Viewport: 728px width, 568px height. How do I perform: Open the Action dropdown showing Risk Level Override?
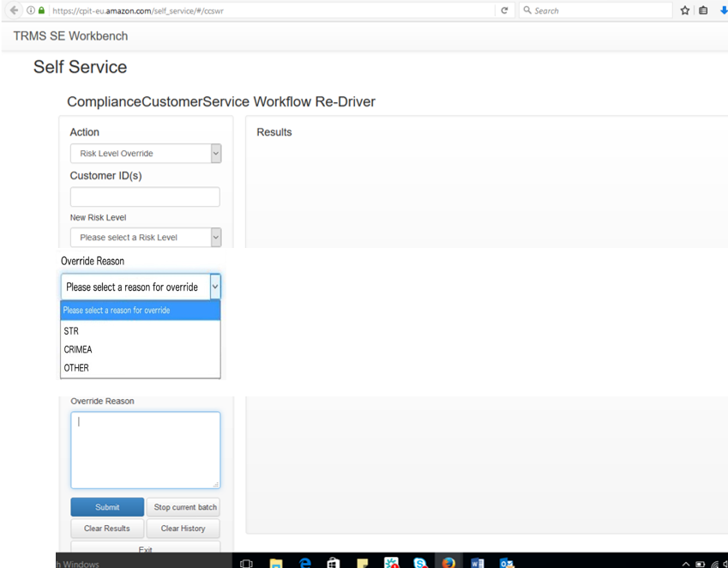click(x=146, y=154)
